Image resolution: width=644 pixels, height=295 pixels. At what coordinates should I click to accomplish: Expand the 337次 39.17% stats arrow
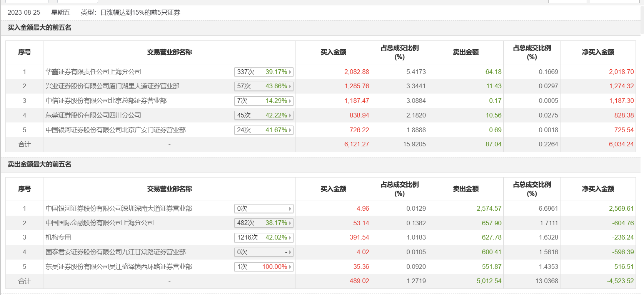click(290, 72)
